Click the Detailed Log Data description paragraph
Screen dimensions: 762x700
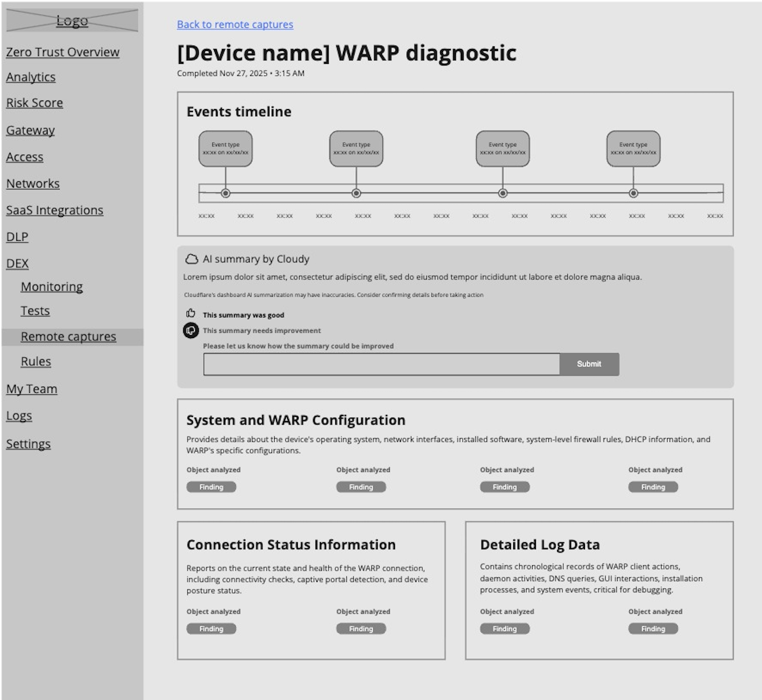591,578
